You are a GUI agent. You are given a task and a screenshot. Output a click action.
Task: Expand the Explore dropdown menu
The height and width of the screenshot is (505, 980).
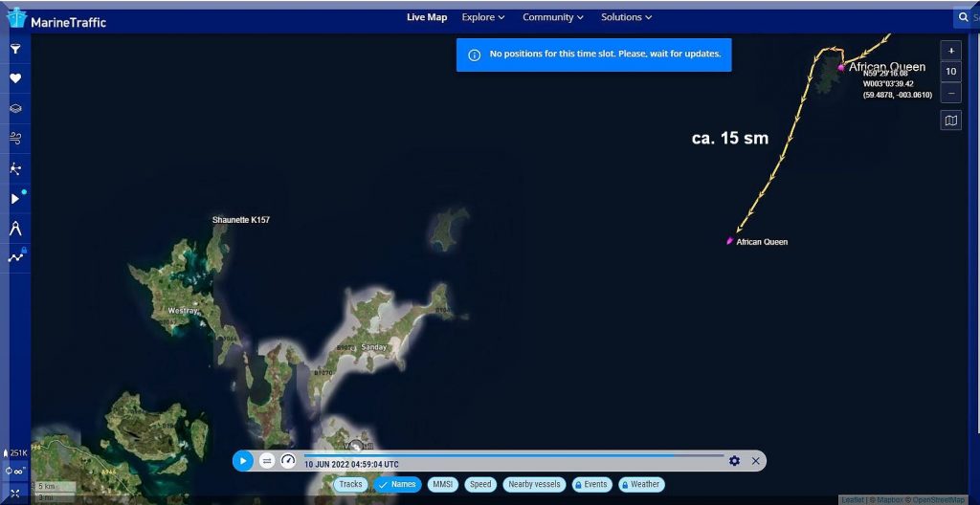pyautogui.click(x=483, y=17)
